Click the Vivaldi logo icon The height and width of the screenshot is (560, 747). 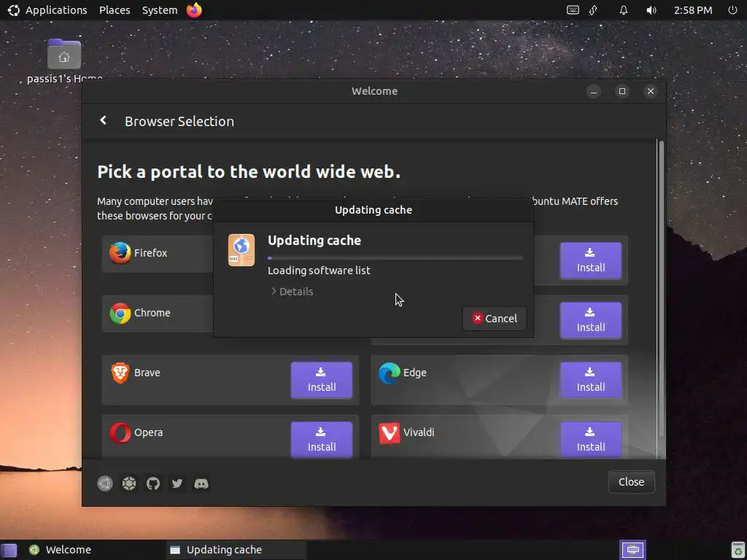[390, 433]
